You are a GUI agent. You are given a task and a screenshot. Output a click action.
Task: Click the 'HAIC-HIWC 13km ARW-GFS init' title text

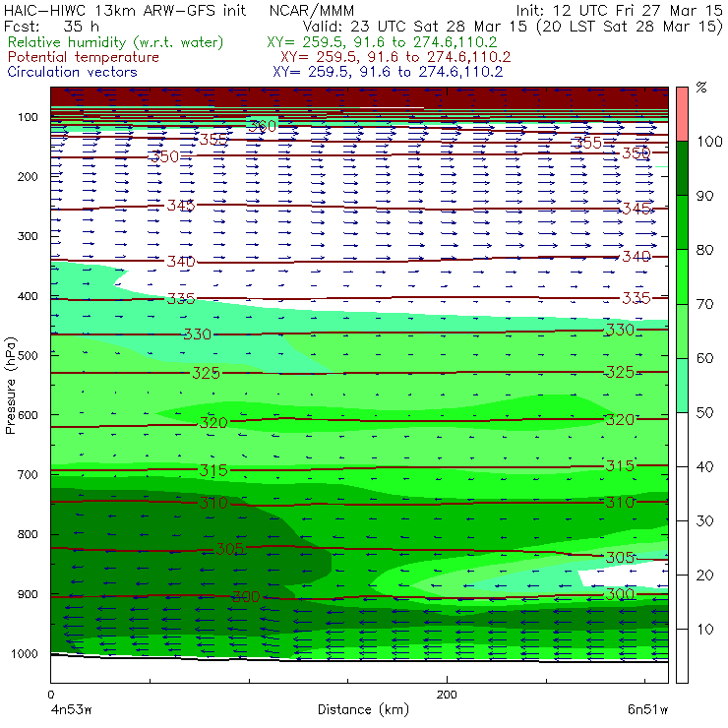[125, 11]
